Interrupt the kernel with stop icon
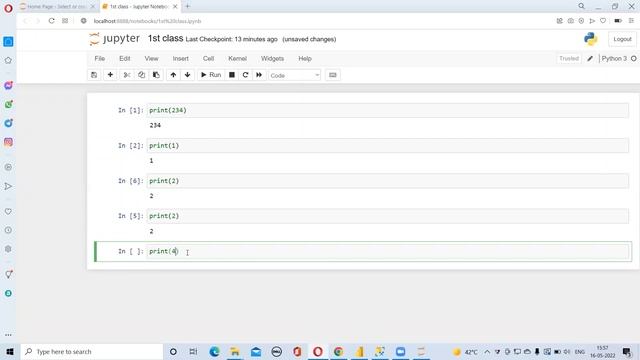The height and width of the screenshot is (360, 640). point(232,75)
